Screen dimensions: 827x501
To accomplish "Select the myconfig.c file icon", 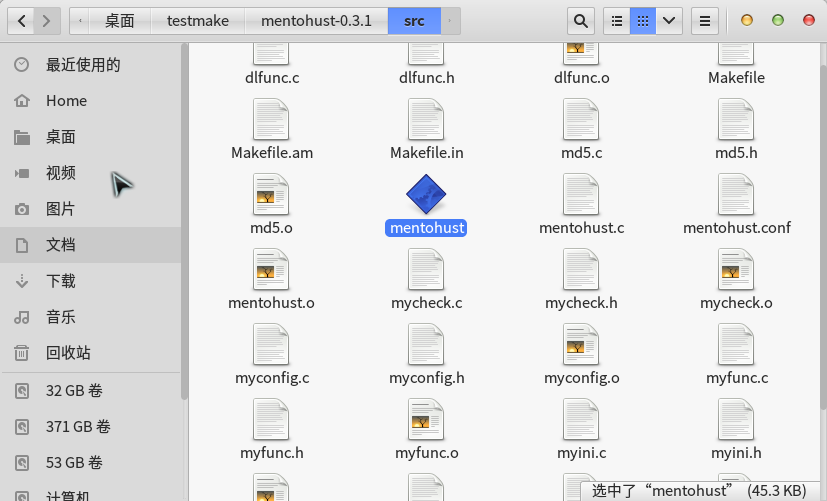I will [x=271, y=344].
